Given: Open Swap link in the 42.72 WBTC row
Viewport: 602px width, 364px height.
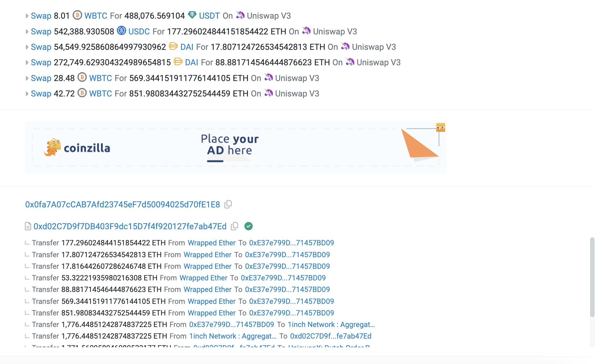Looking at the screenshot, I should (41, 94).
